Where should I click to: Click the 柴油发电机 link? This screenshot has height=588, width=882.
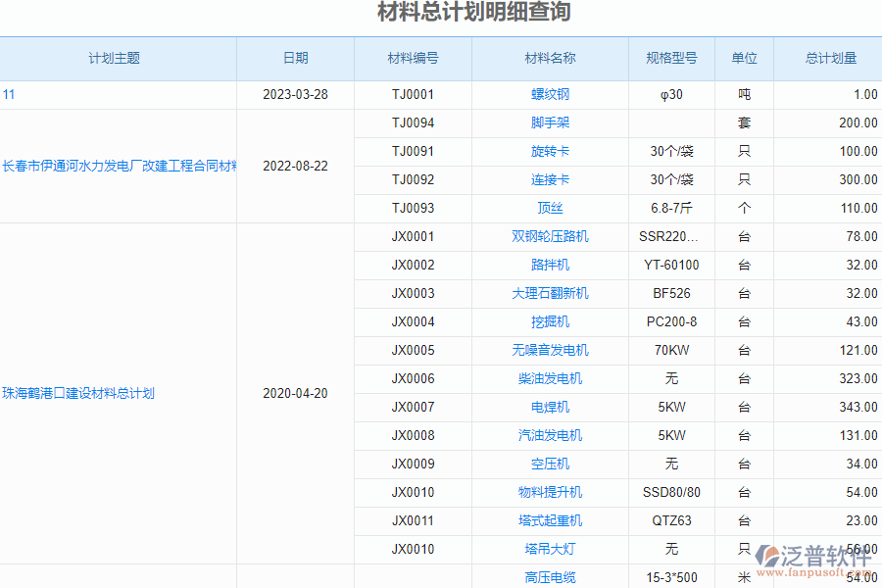pyautogui.click(x=551, y=378)
